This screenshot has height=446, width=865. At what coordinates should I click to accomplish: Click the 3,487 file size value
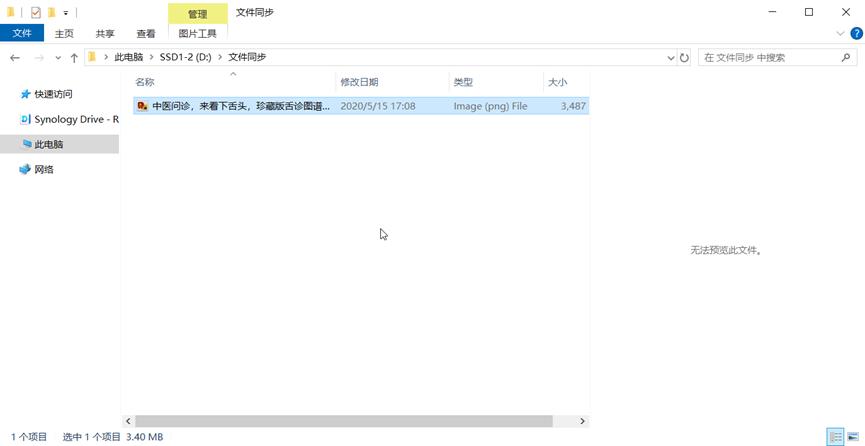click(573, 106)
